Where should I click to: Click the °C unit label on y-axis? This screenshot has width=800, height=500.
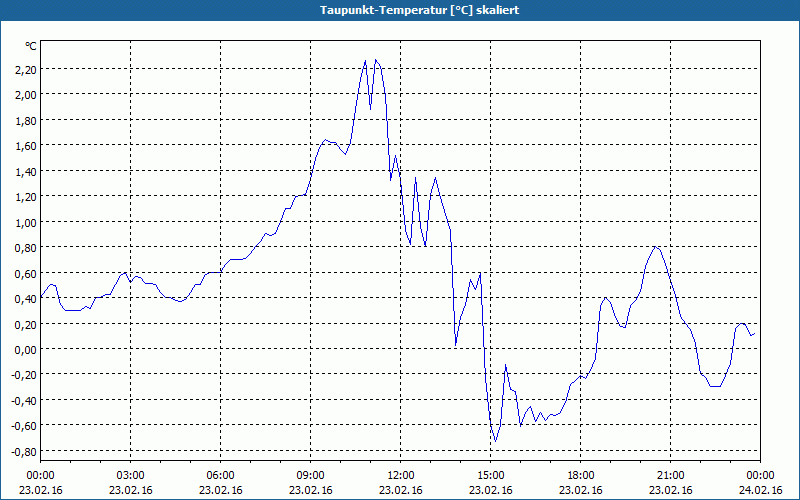[x=31, y=46]
